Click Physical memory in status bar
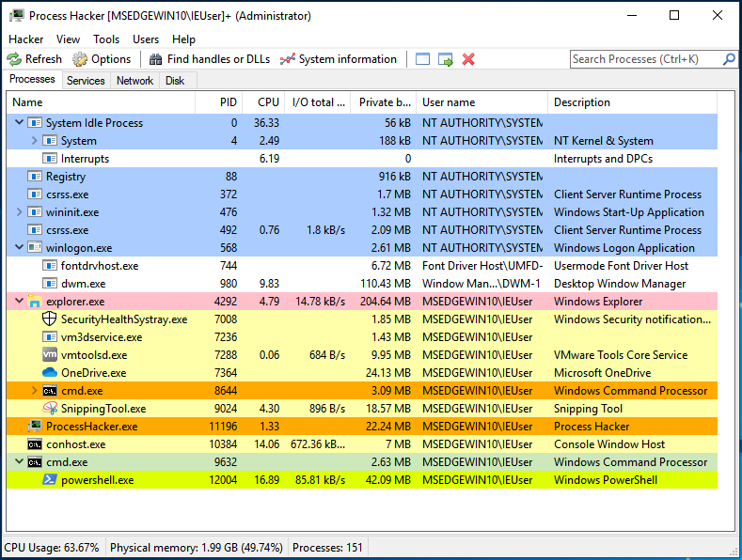This screenshot has height=560, width=742. pos(197,548)
